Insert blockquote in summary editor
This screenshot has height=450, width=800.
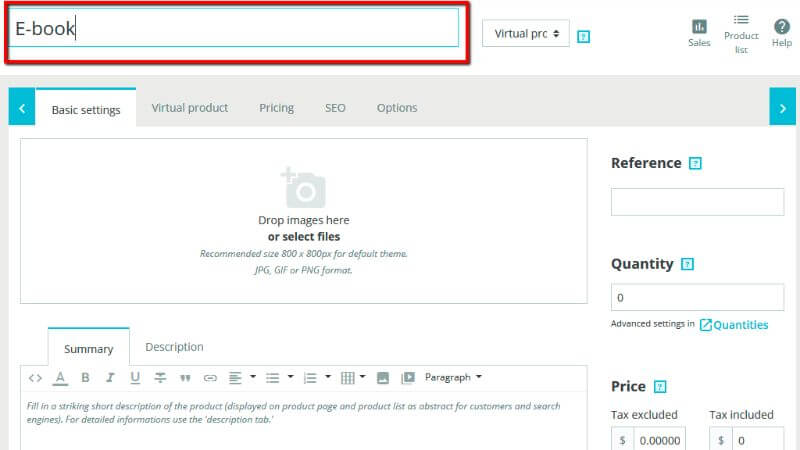coord(185,378)
